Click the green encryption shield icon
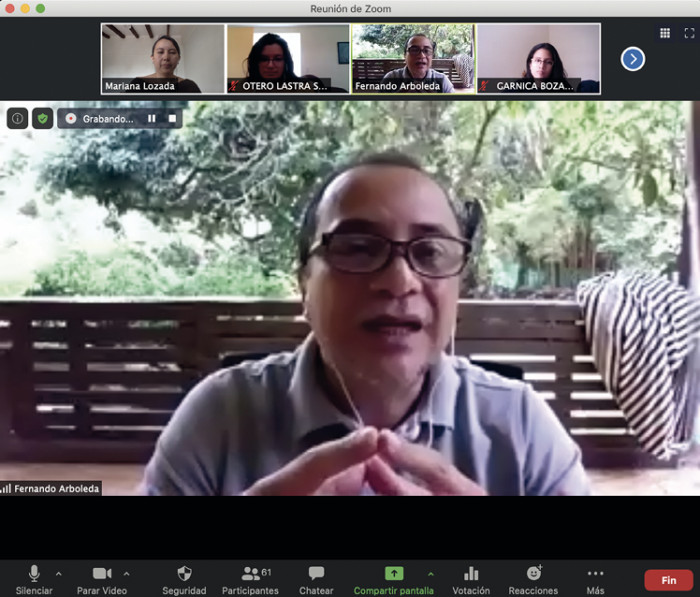 click(42, 119)
